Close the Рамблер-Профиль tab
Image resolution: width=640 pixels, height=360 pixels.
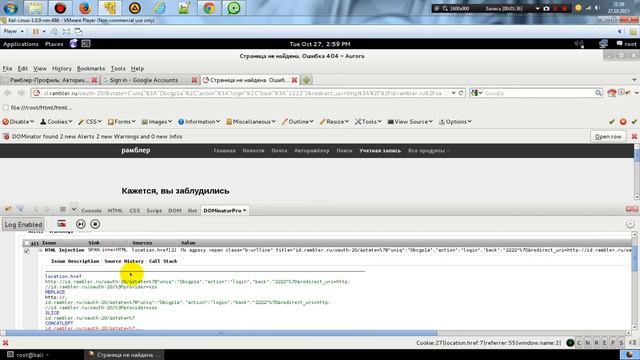click(x=94, y=80)
